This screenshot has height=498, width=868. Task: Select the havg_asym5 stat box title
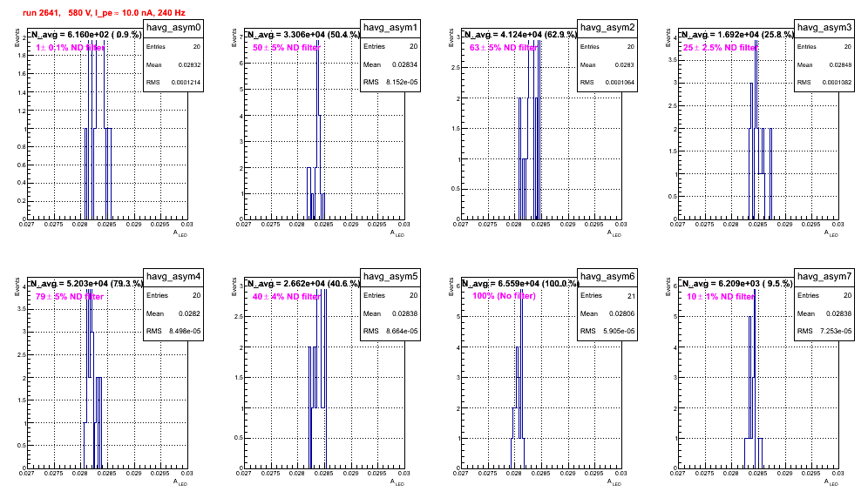(390, 277)
